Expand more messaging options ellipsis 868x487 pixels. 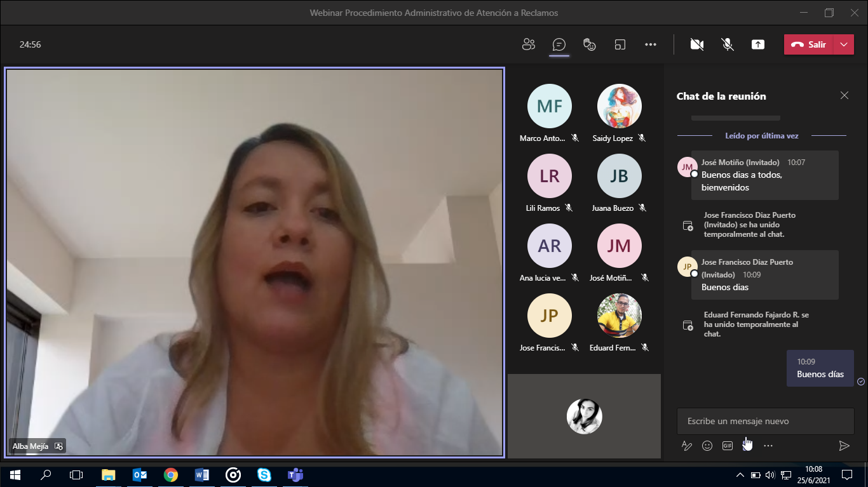768,446
